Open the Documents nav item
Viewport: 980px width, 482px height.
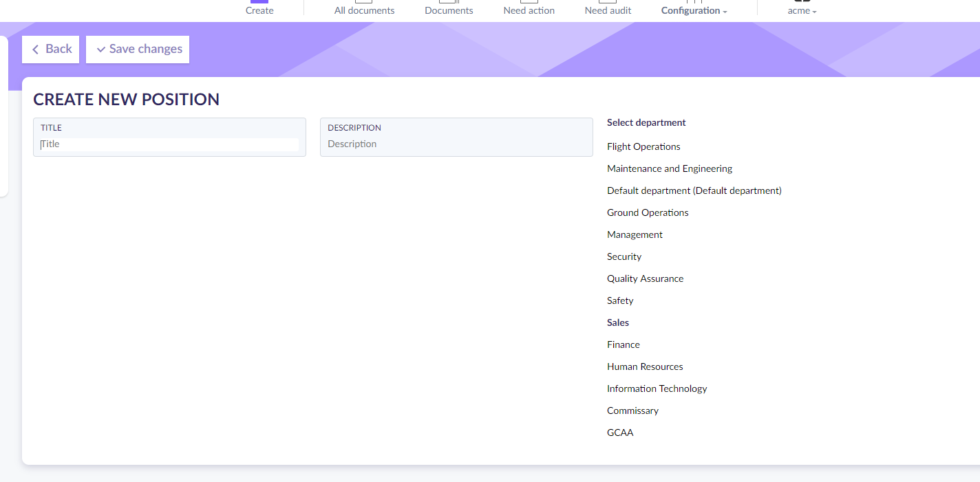pos(449,10)
